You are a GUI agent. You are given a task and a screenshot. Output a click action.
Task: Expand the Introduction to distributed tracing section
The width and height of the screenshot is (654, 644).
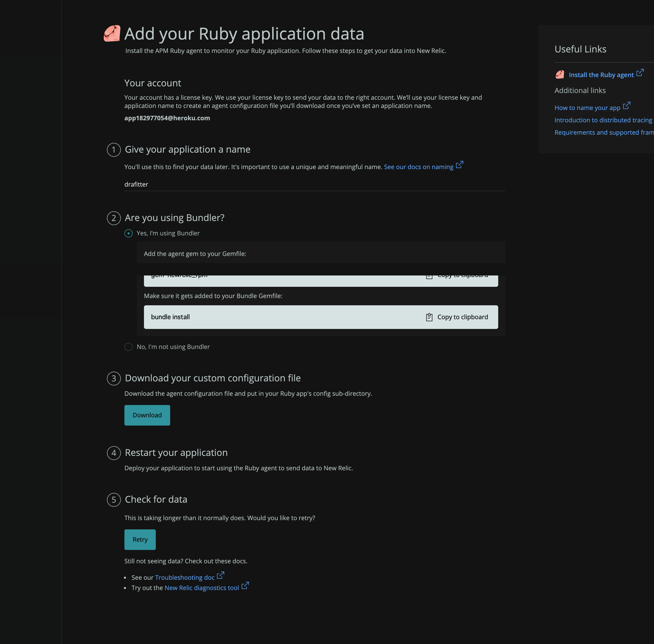pos(602,120)
